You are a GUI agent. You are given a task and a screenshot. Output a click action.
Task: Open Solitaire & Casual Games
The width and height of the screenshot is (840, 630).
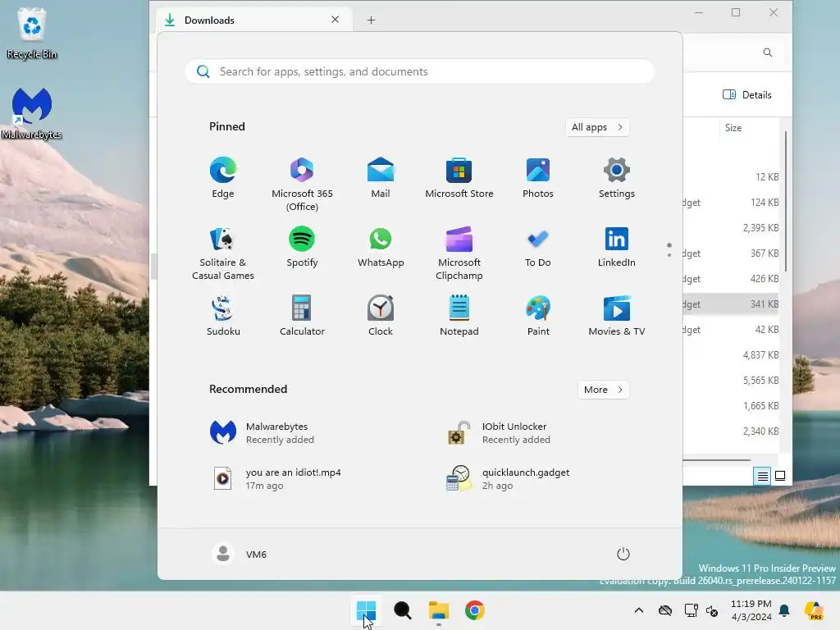tap(223, 253)
